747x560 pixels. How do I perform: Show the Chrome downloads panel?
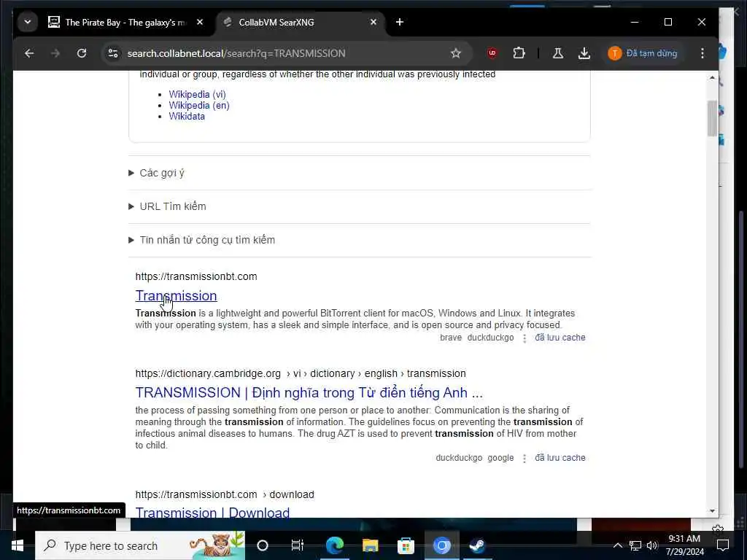pyautogui.click(x=584, y=53)
